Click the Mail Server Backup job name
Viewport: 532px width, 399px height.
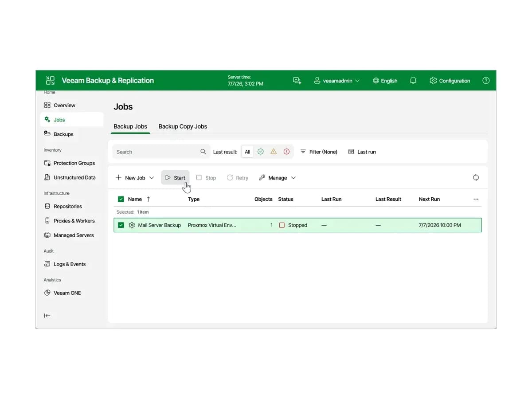159,225
